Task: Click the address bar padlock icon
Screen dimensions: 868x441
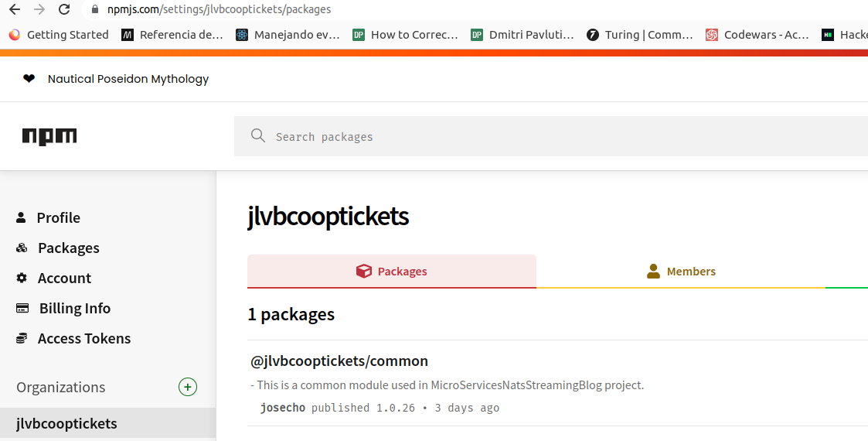Action: pos(94,9)
